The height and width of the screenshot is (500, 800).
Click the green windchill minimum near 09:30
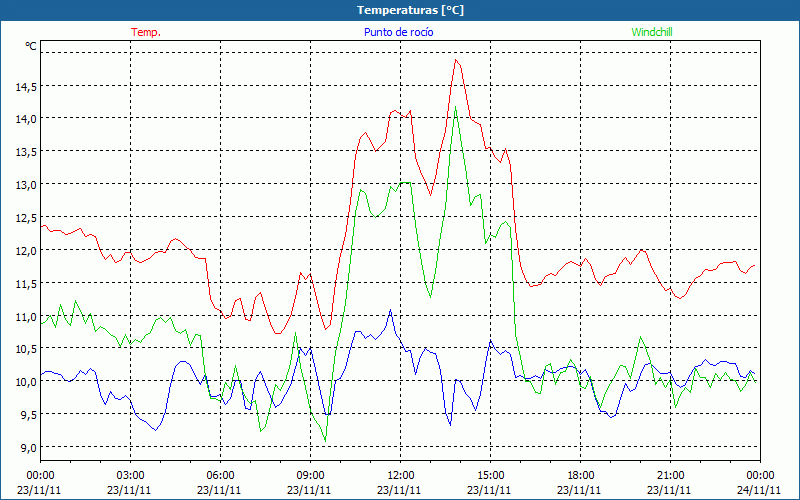click(x=325, y=441)
